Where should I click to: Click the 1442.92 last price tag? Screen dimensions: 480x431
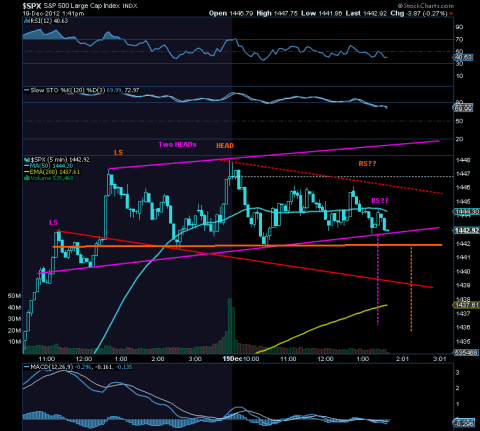pos(467,230)
